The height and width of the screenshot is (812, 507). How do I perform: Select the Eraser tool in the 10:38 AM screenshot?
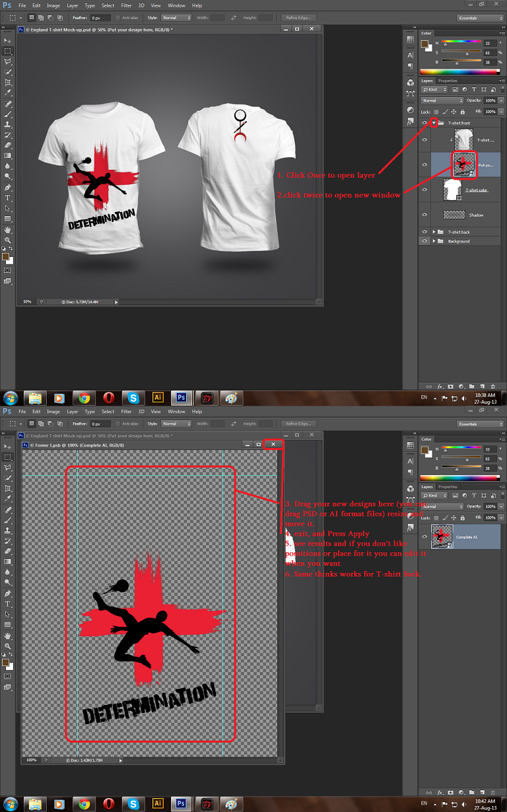tap(8, 145)
